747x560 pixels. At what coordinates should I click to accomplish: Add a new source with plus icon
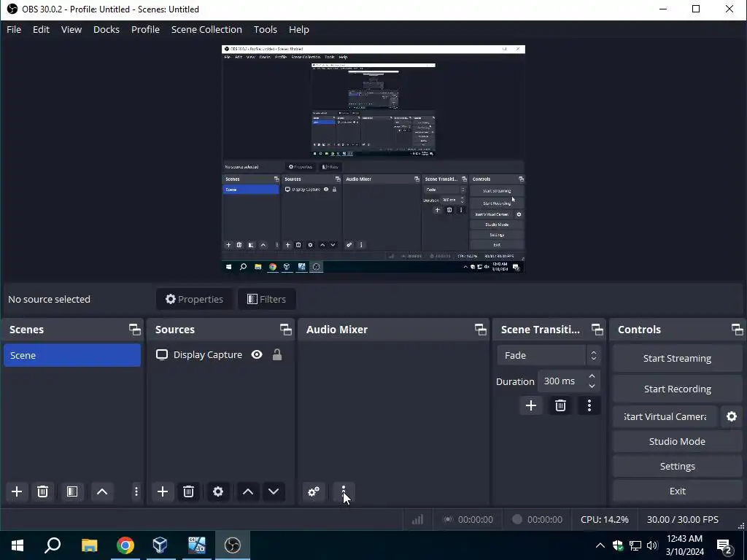[163, 491]
